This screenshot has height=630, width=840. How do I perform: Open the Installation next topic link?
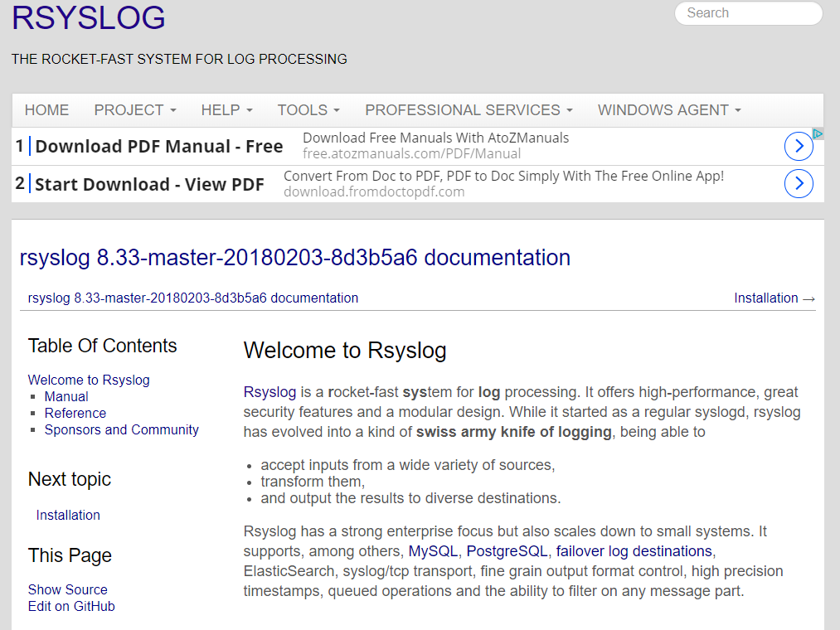click(x=68, y=515)
